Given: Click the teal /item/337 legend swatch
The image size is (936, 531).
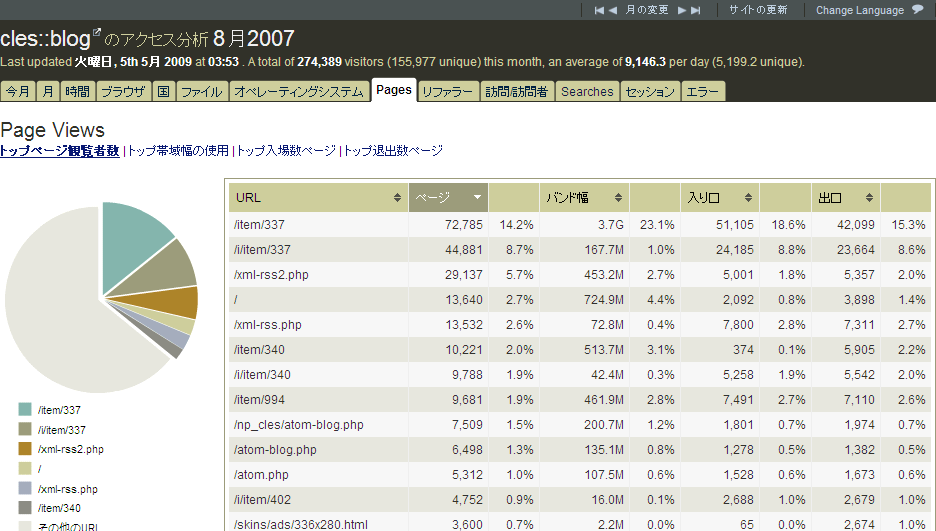Looking at the screenshot, I should 25,409.
